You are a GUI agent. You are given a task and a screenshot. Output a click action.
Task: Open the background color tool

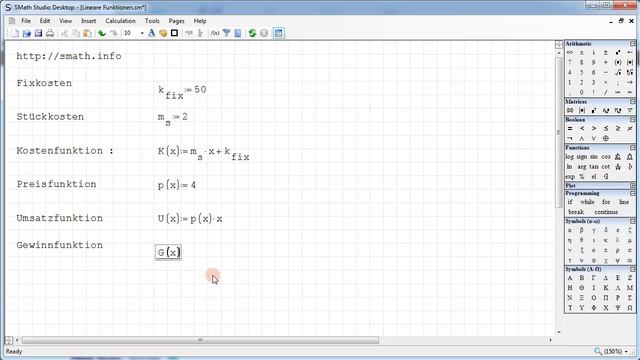tap(163, 33)
